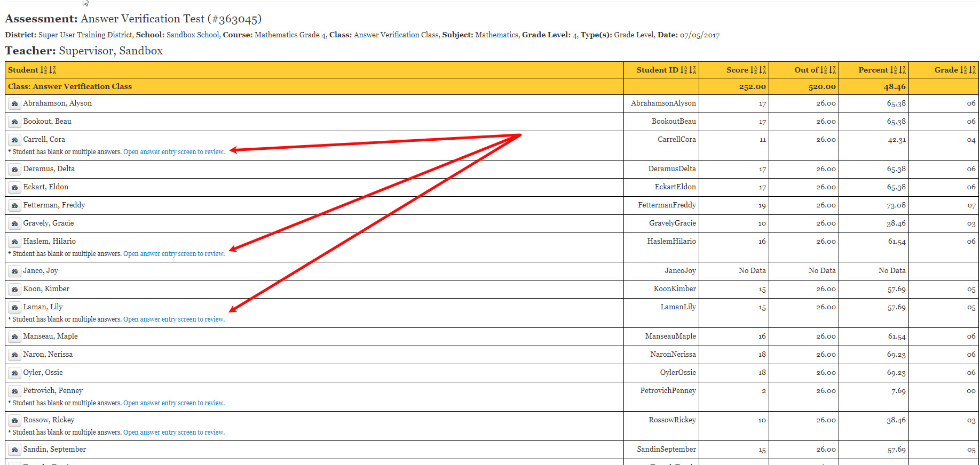Screen dimensions: 980x465
Task: Click the Grade column header label
Action: coord(946,70)
